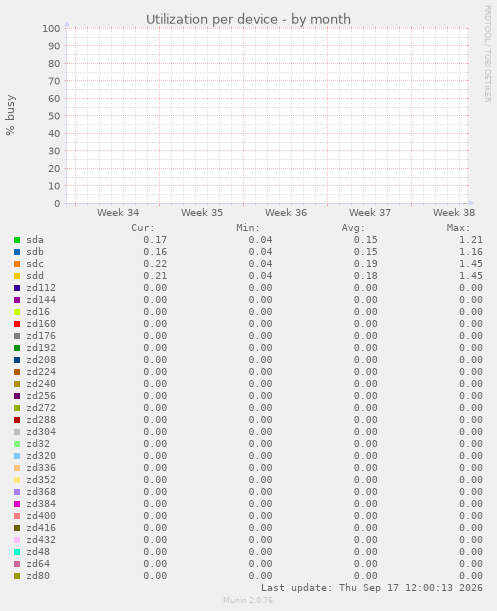Viewport: 497px width, 611px height.
Task: Click the 'Cur:' column header
Action: (143, 228)
